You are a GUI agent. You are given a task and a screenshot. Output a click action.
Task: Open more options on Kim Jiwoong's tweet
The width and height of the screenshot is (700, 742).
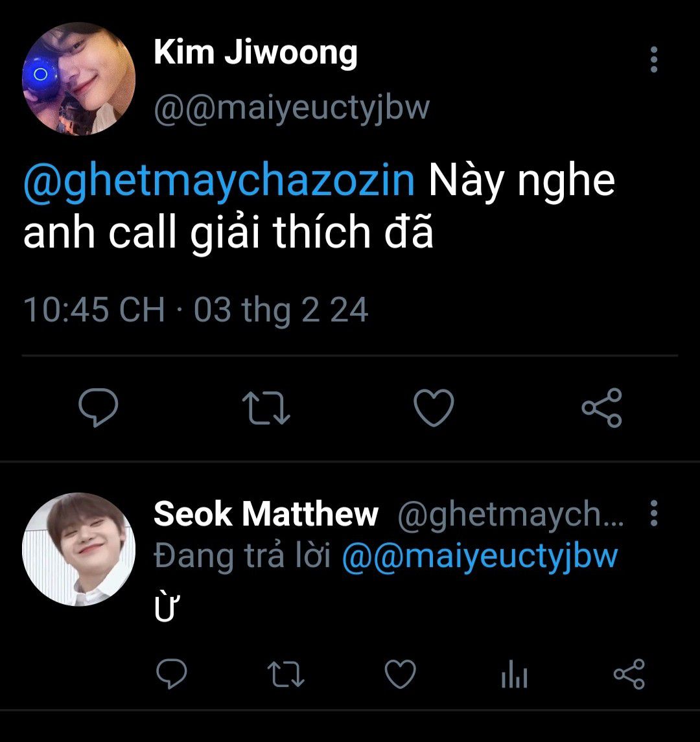(653, 60)
